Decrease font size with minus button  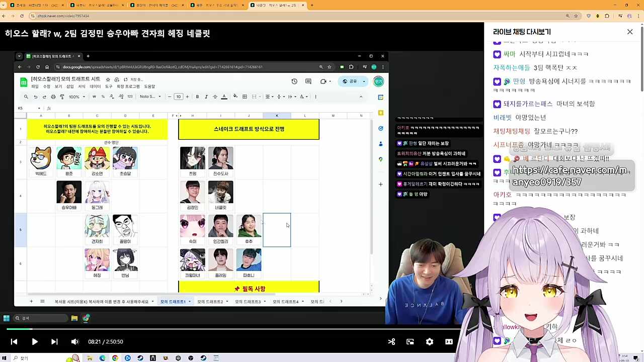point(170,97)
